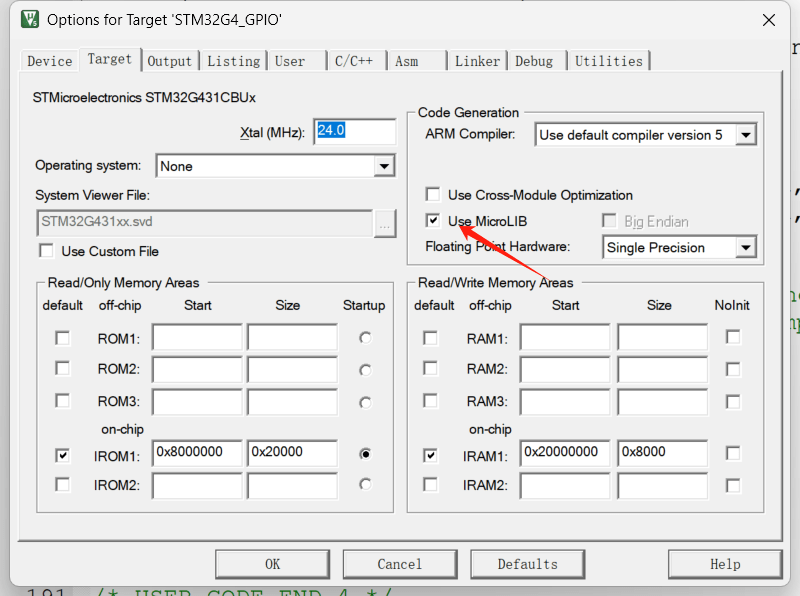Open the Output tab

(170, 61)
